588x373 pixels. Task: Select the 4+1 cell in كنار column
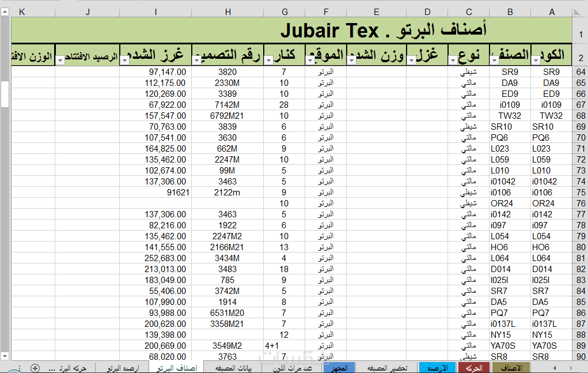coord(284,345)
